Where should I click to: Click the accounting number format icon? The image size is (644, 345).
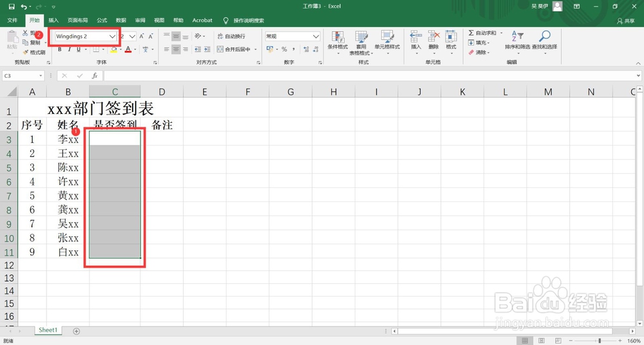point(270,50)
